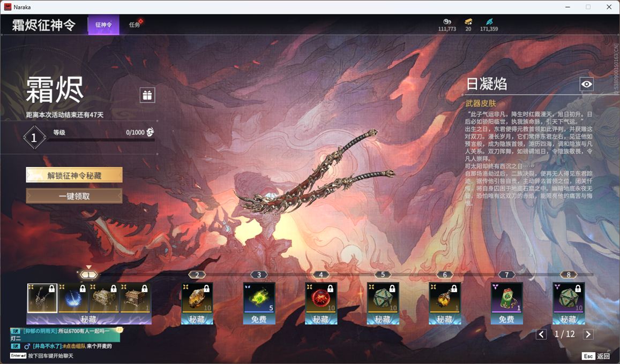This screenshot has height=364, width=620.
Task: Select the red orb reward at level 4
Action: (321, 298)
